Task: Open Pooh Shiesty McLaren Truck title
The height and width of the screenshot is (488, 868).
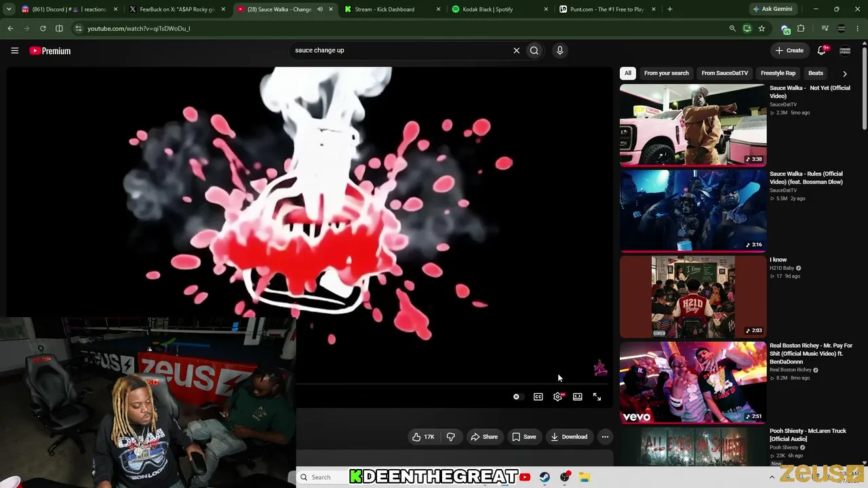Action: (808, 435)
